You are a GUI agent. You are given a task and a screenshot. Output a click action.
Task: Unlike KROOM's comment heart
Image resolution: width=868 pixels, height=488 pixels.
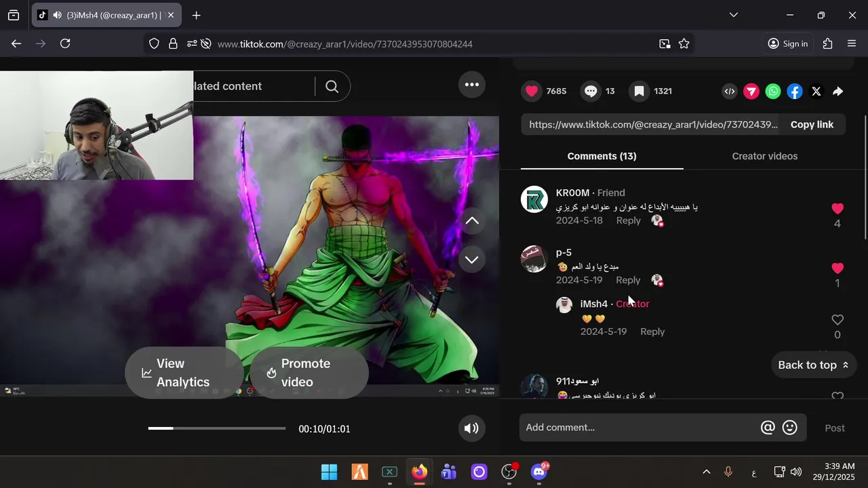point(837,209)
